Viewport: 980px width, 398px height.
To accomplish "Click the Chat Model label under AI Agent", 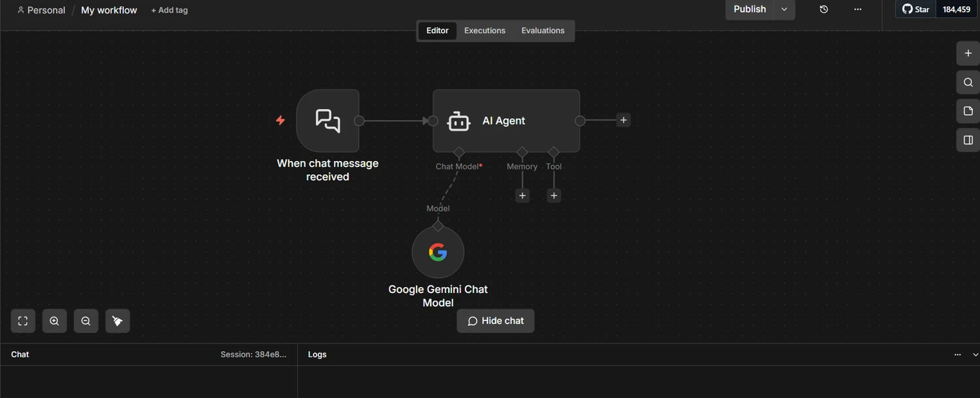I will click(x=458, y=166).
